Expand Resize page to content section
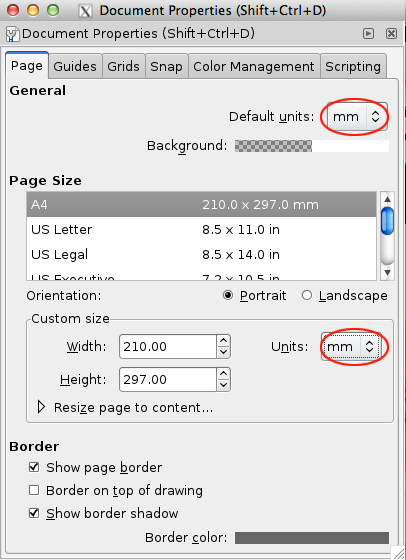The width and height of the screenshot is (406, 560). click(x=41, y=407)
